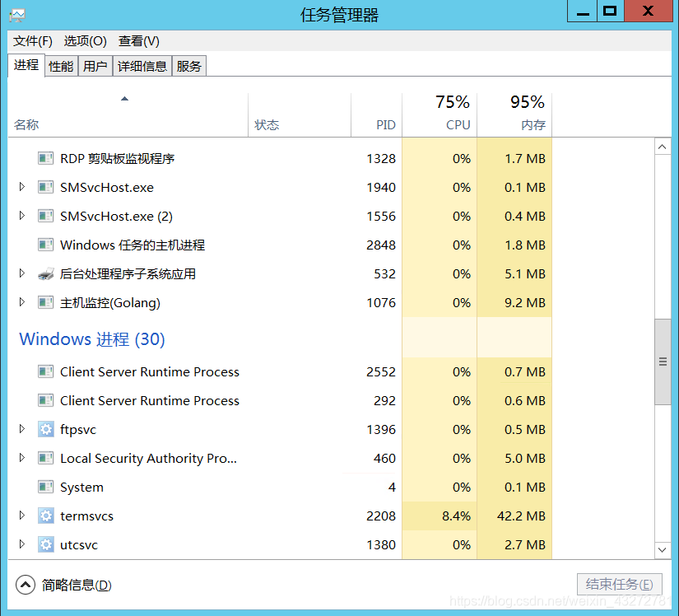The image size is (679, 616).
Task: Open the 文件(F) menu
Action: coord(32,41)
